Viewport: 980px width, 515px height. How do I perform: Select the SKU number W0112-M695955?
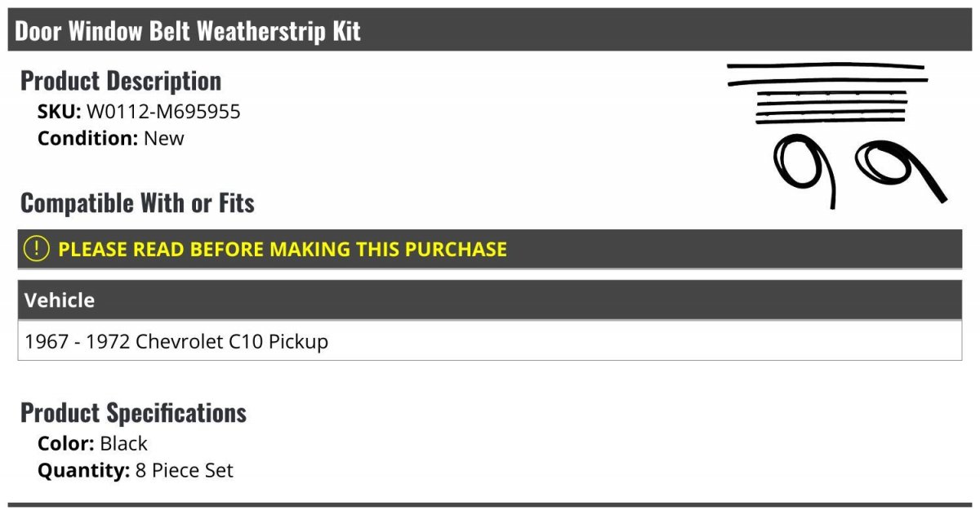[163, 112]
